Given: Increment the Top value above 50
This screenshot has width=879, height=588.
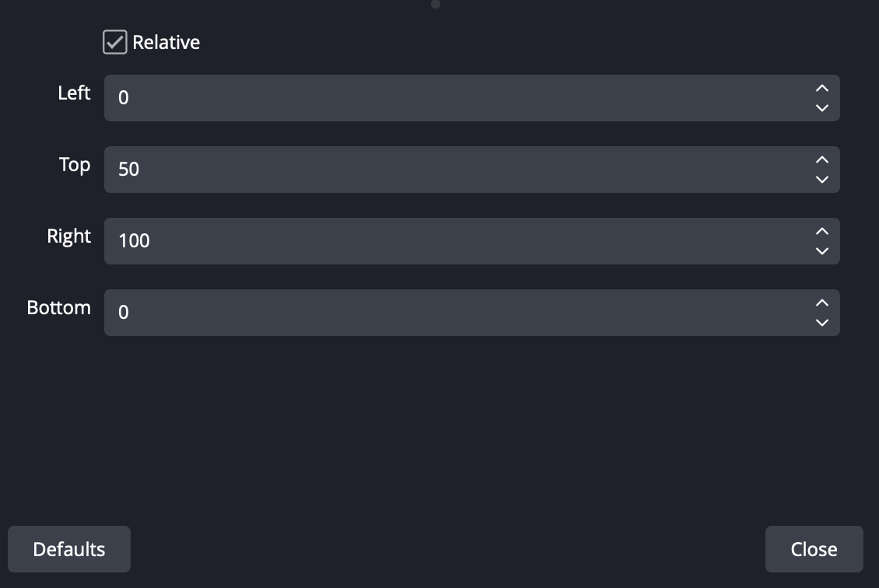Looking at the screenshot, I should click(821, 160).
